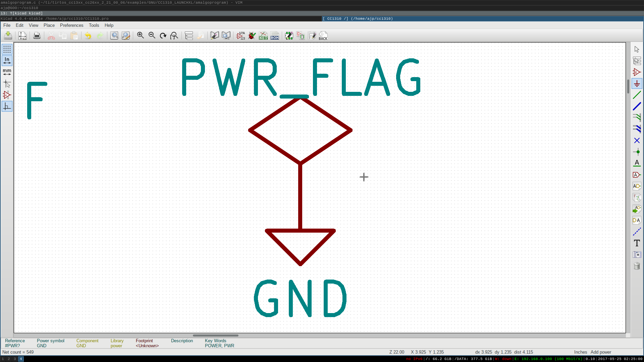Run CvPcb footprint association
Viewport: 644px width, 362px height.
301,36
